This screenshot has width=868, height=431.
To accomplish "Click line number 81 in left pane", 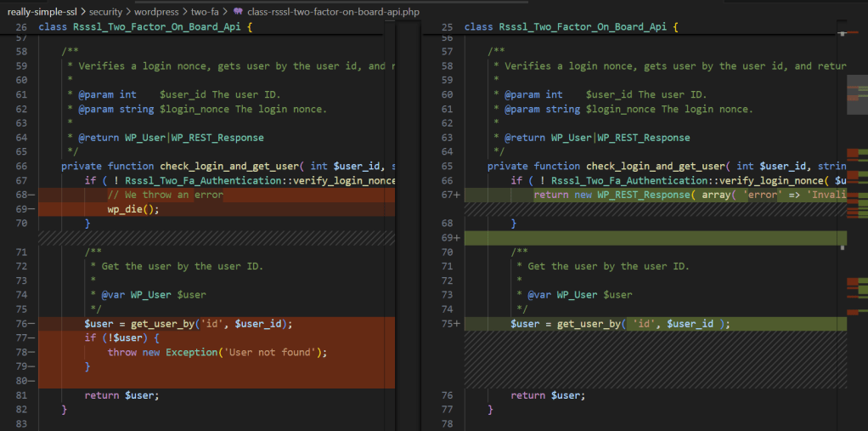I will [x=21, y=395].
